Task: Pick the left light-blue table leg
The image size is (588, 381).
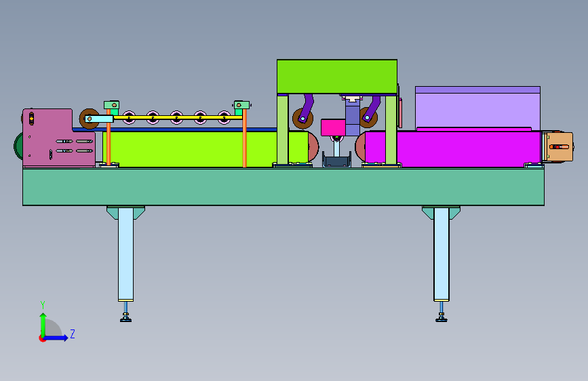Action: 125,254
